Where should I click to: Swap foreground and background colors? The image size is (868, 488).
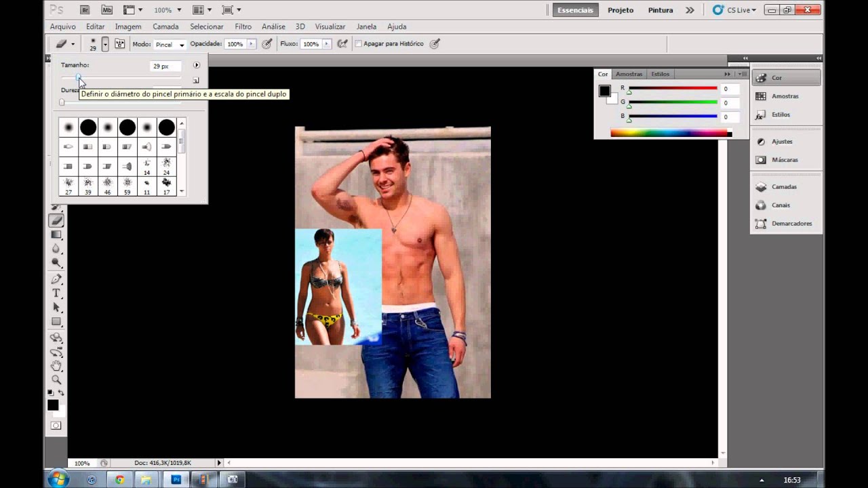click(62, 392)
